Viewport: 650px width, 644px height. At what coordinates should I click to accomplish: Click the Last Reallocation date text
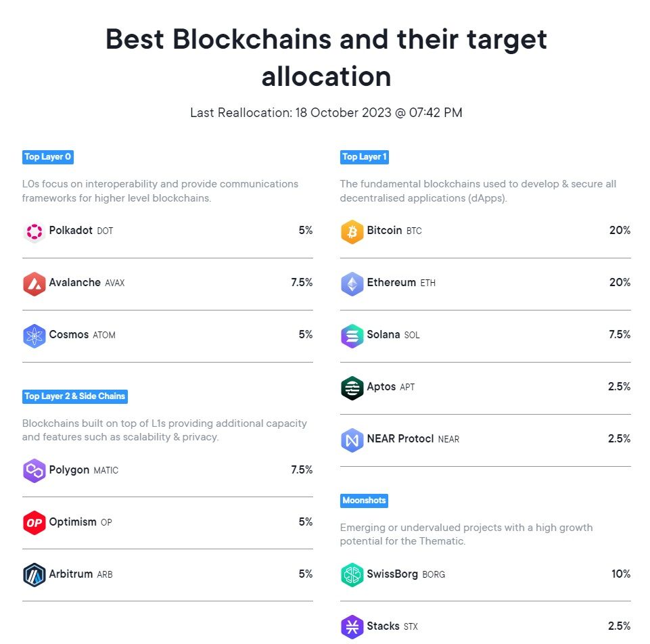(x=326, y=113)
